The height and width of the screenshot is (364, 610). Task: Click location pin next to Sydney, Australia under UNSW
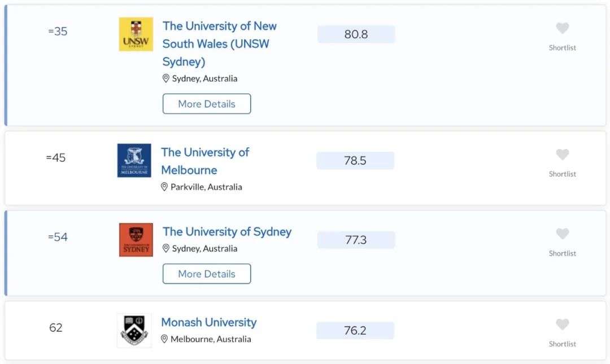[x=165, y=78]
